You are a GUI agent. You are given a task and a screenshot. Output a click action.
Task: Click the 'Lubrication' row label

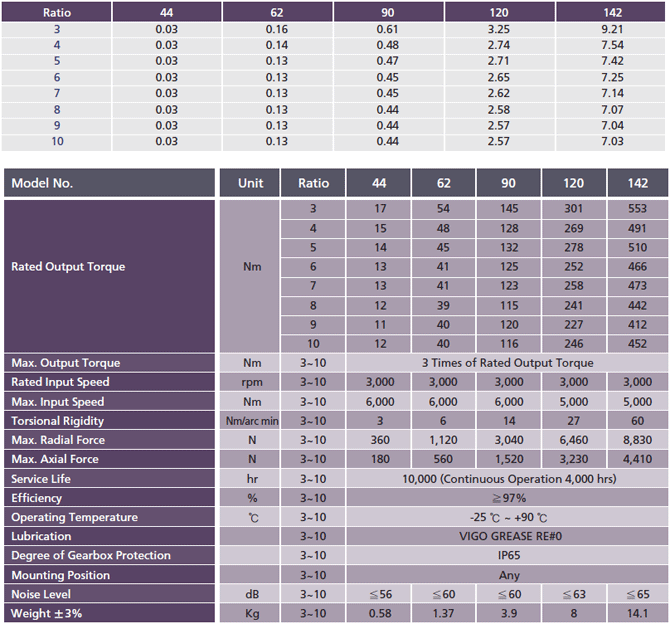coord(109,536)
